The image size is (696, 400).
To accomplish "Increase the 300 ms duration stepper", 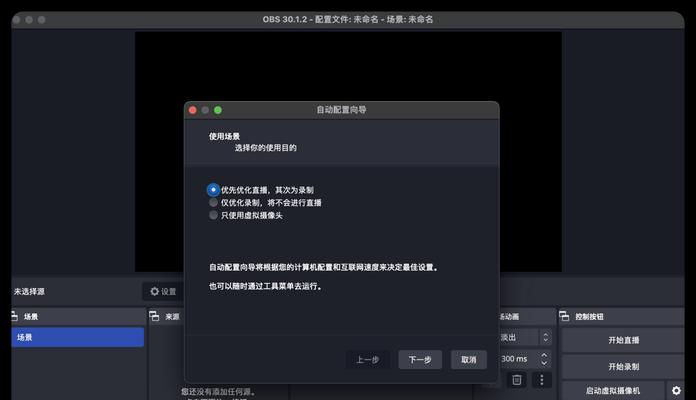I will [544, 355].
